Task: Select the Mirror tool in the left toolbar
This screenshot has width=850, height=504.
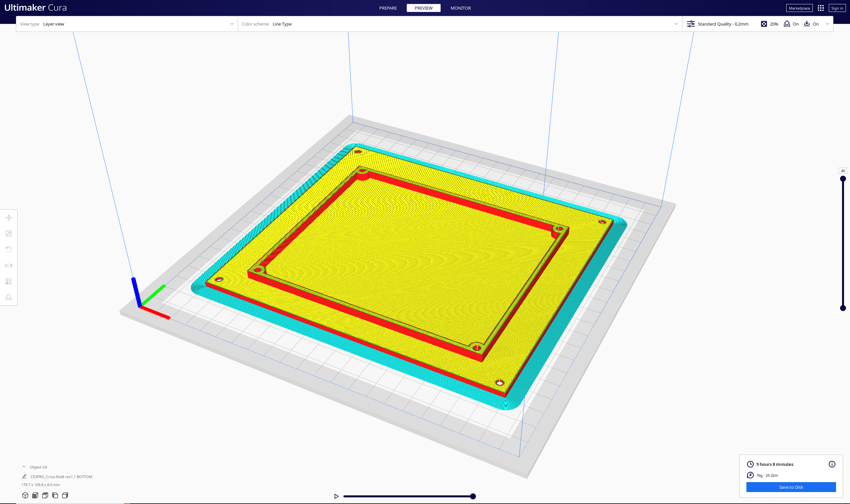Action: [x=9, y=265]
